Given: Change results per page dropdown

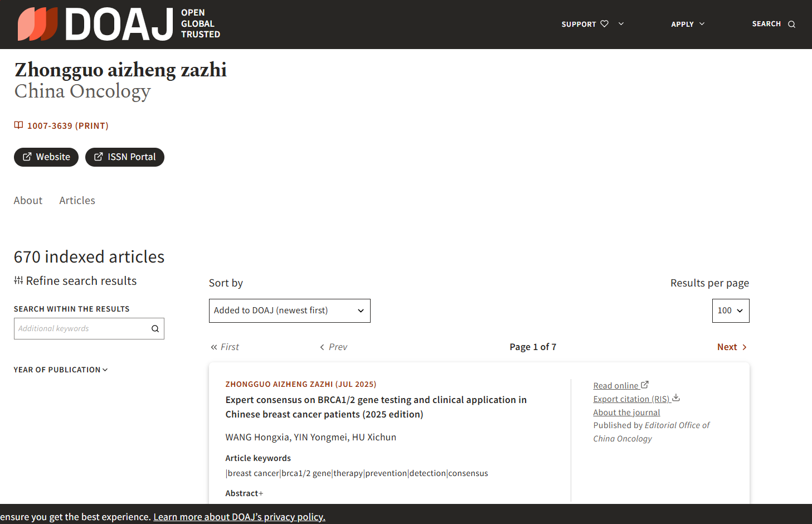Looking at the screenshot, I should (730, 310).
